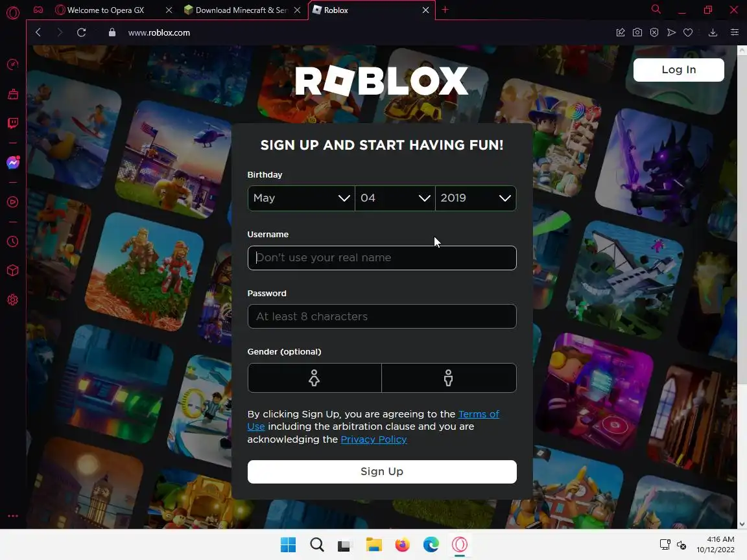This screenshot has width=747, height=560.
Task: Select female gender option
Action: point(314,378)
